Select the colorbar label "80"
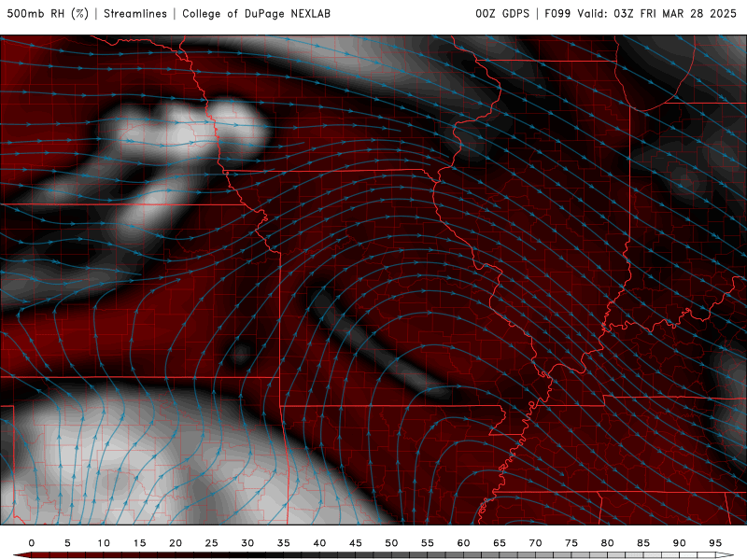This screenshot has height=560, width=747. click(607, 543)
